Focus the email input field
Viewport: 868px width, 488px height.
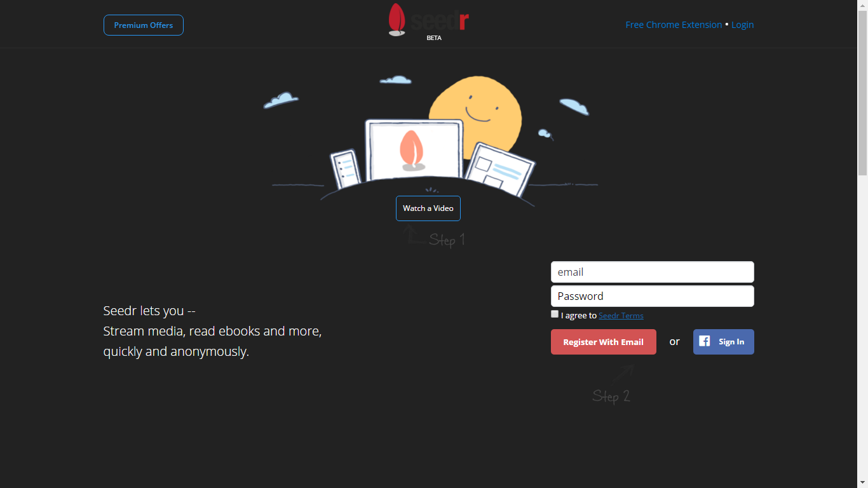click(653, 272)
